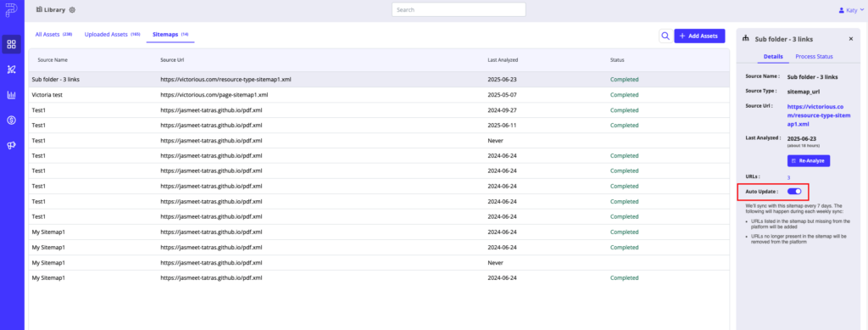Click the Source Name column header

click(x=53, y=59)
